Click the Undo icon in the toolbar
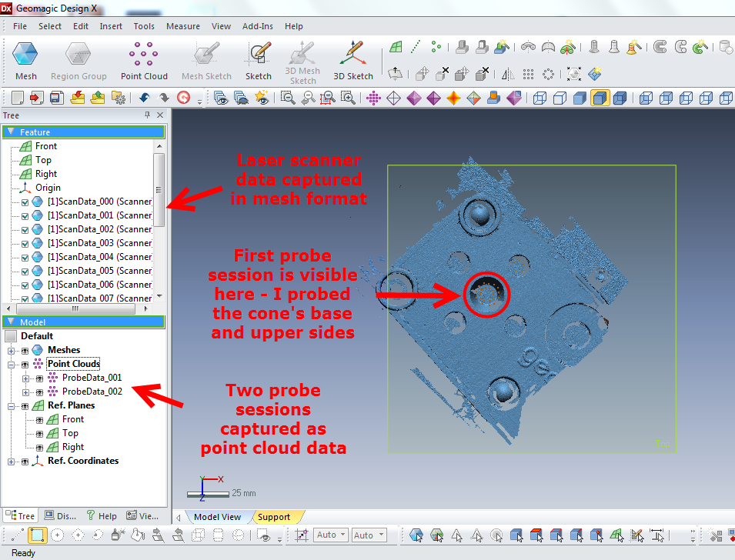 [x=145, y=98]
